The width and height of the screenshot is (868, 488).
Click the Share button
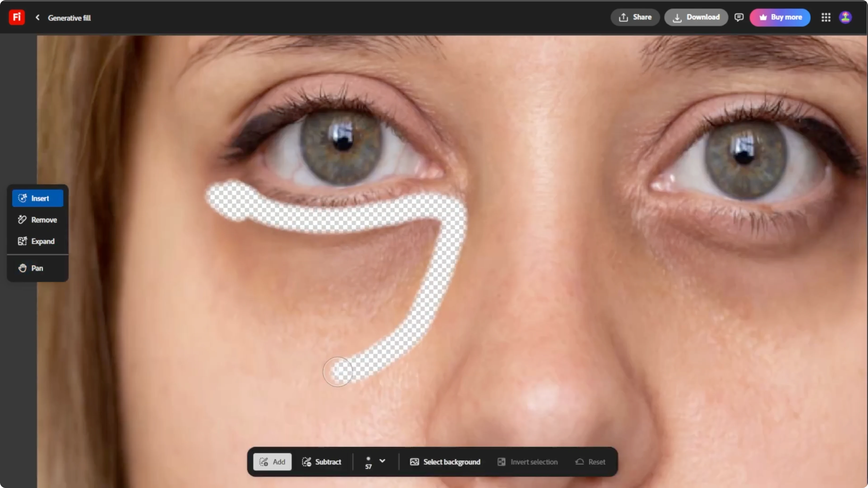635,17
